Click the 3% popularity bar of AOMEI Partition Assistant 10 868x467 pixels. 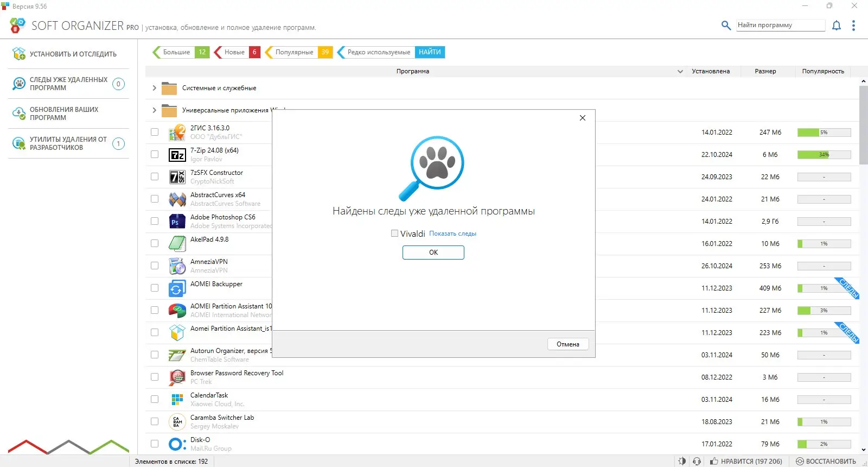pos(824,311)
